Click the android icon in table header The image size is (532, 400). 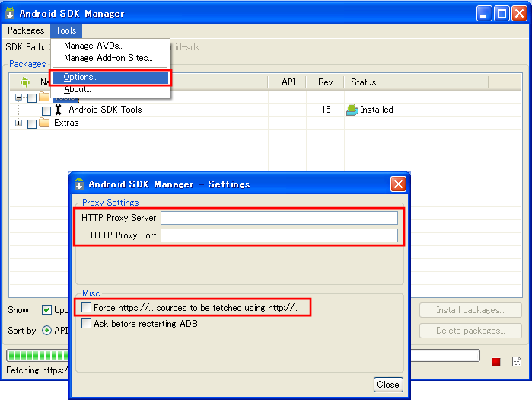tap(25, 82)
